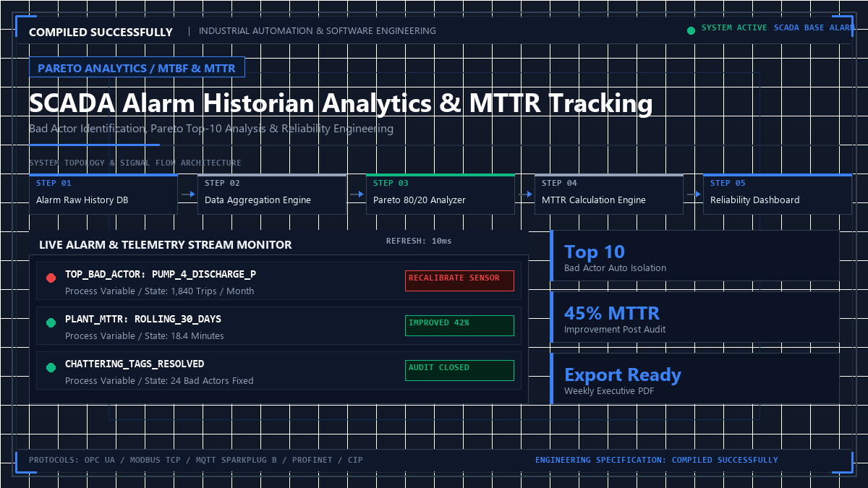
Task: Click ENGINEERING SPECIFICATION footer status
Action: (x=657, y=460)
